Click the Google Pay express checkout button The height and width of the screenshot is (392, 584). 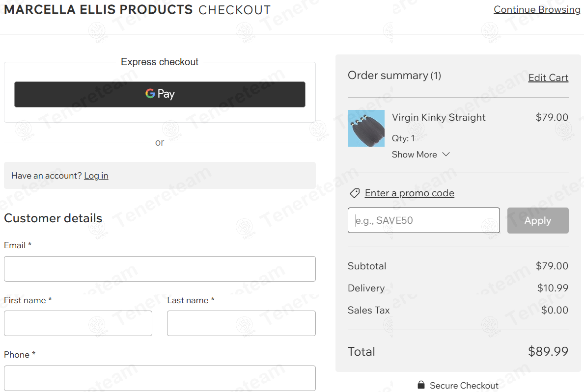[160, 95]
